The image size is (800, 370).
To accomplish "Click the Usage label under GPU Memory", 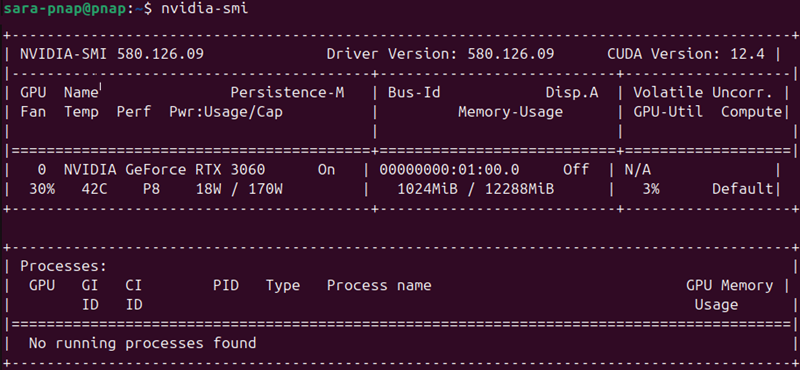I will [716, 305].
